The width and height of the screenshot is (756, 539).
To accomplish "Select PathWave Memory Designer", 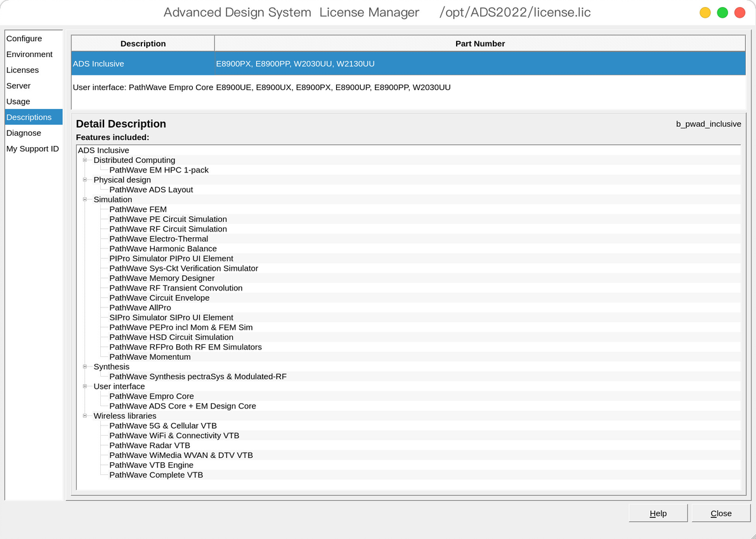I will pyautogui.click(x=162, y=278).
